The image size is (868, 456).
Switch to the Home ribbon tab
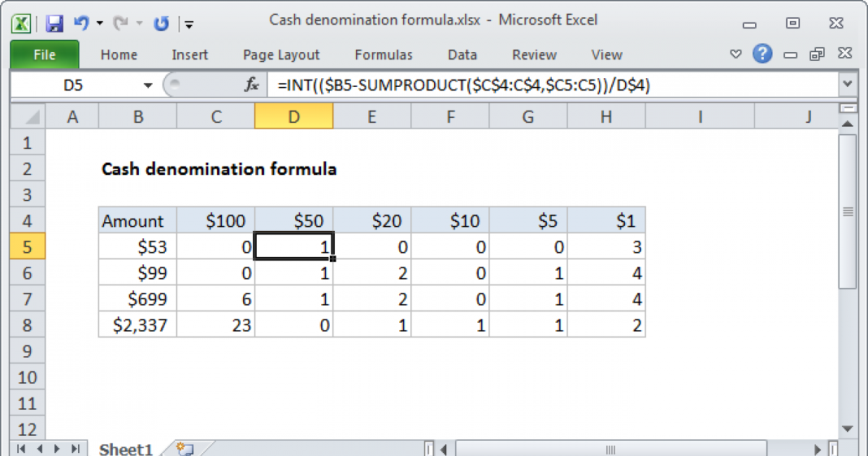[x=119, y=55]
